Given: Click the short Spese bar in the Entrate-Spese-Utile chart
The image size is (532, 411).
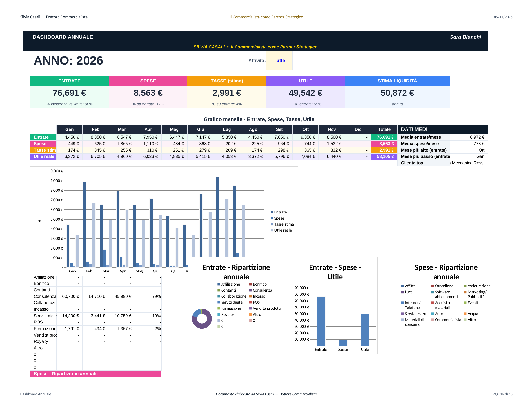Looking at the screenshot, I should tap(343, 343).
